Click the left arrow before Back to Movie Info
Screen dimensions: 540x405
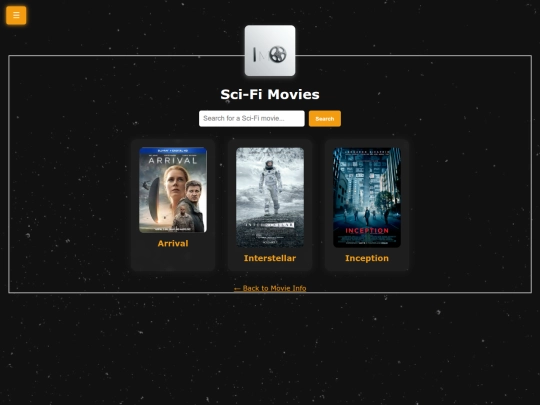237,289
